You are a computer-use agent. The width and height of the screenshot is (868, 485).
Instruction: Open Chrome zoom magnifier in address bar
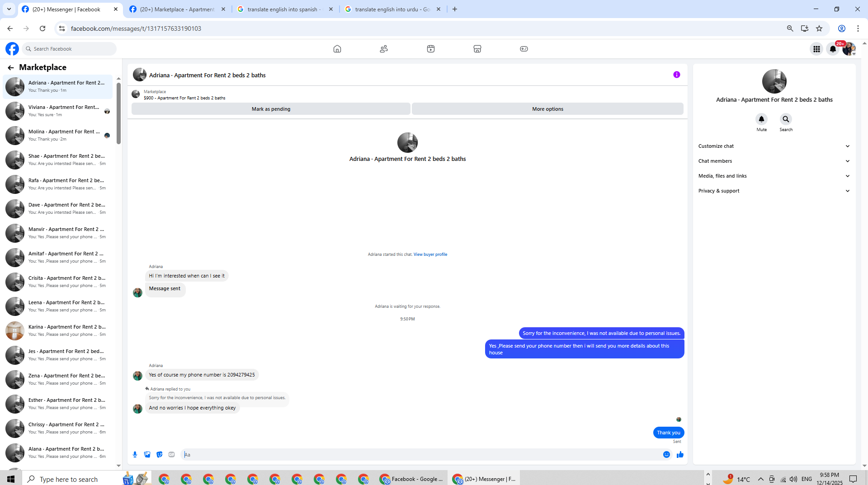[x=790, y=28]
